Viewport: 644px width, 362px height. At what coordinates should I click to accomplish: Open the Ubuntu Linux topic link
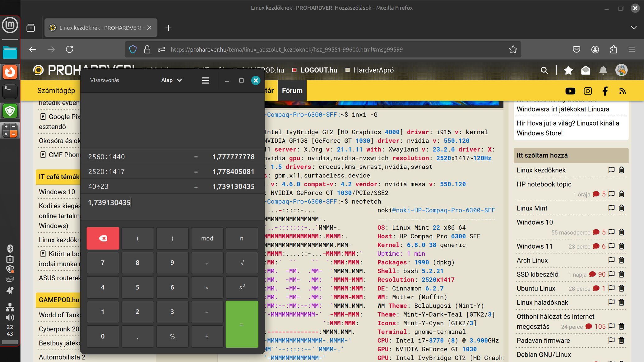pos(536,288)
